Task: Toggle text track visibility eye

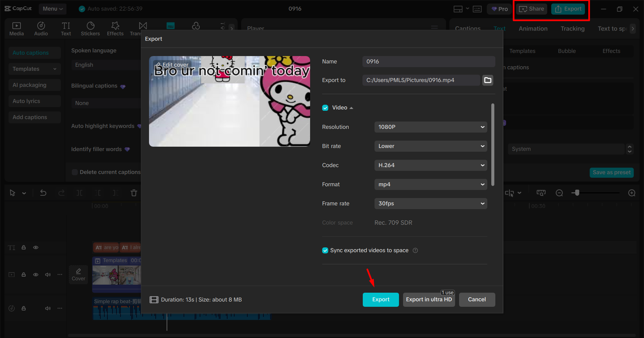Action: (x=36, y=247)
